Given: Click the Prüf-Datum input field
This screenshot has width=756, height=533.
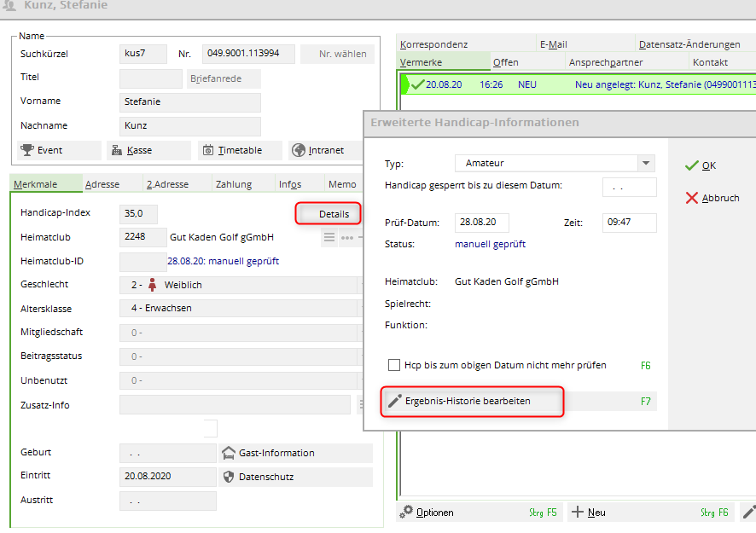Looking at the screenshot, I should [x=481, y=223].
